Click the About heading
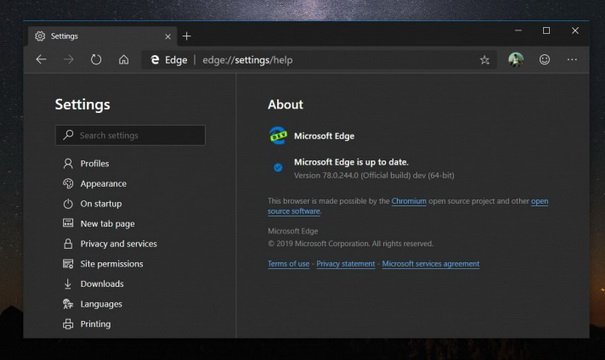The height and width of the screenshot is (360, 605). pos(286,105)
